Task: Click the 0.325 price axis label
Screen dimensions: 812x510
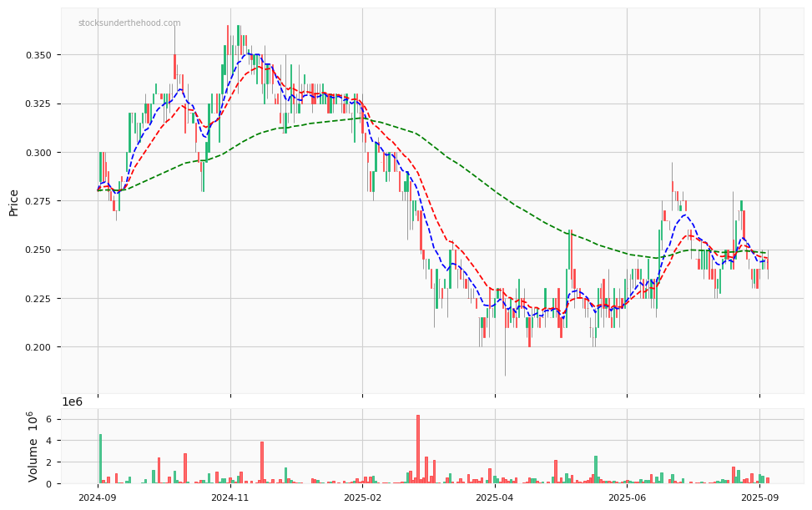Action: pyautogui.click(x=36, y=104)
